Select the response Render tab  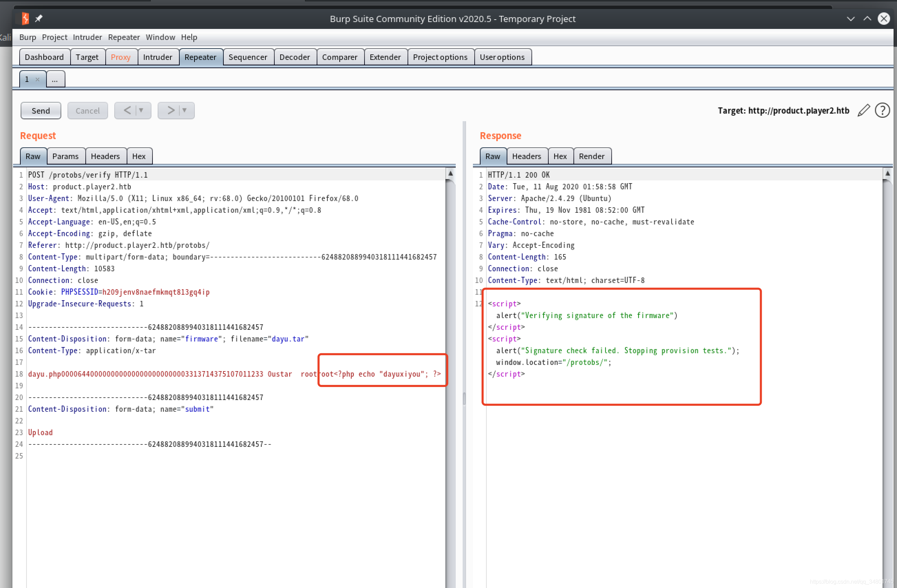pyautogui.click(x=591, y=156)
